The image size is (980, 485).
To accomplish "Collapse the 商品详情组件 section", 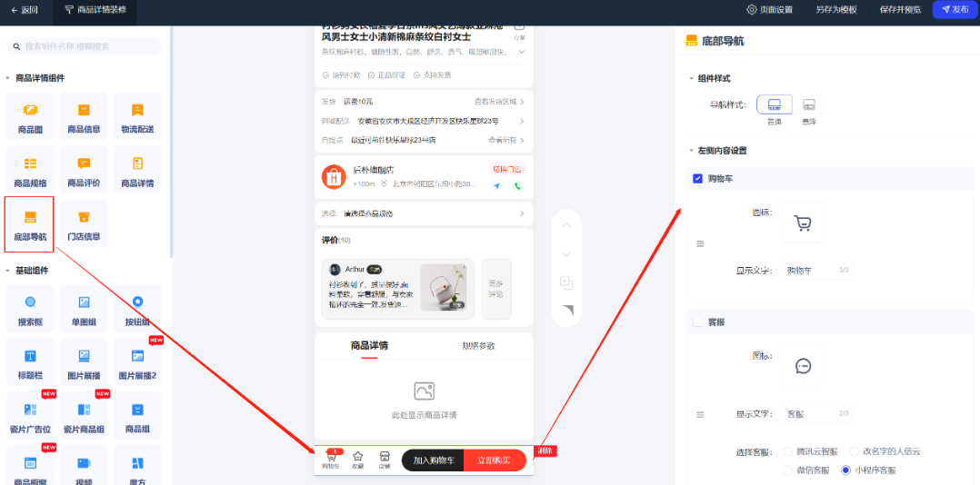I will coord(8,78).
